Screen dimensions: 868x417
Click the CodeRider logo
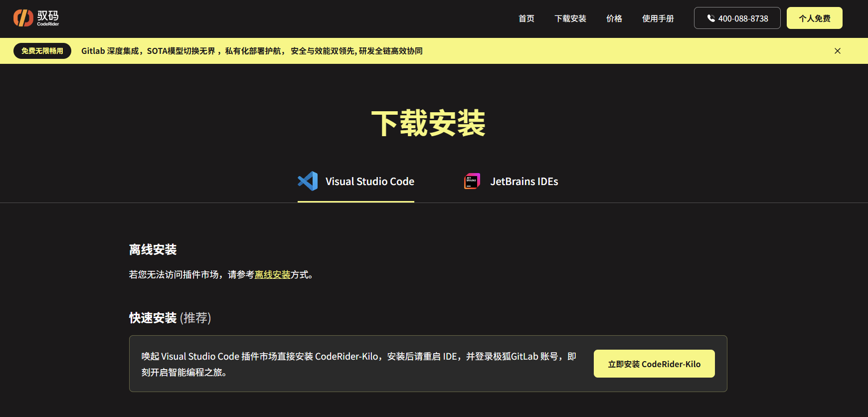(x=36, y=18)
